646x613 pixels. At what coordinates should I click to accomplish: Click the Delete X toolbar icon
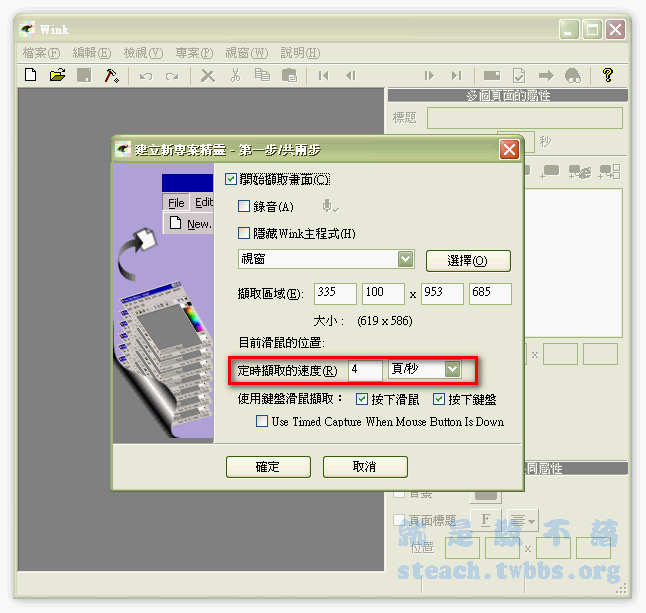[x=208, y=76]
